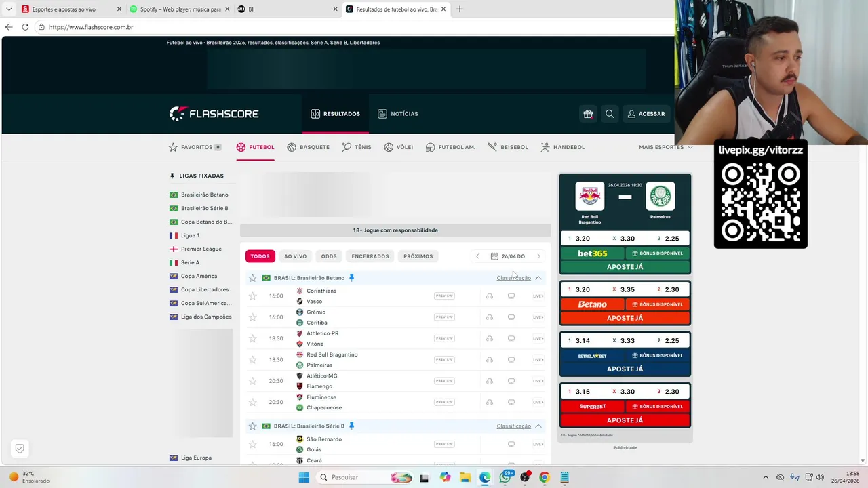Viewport: 868px width, 488px height.
Task: Select the Encerrados filter tab
Action: 370,256
